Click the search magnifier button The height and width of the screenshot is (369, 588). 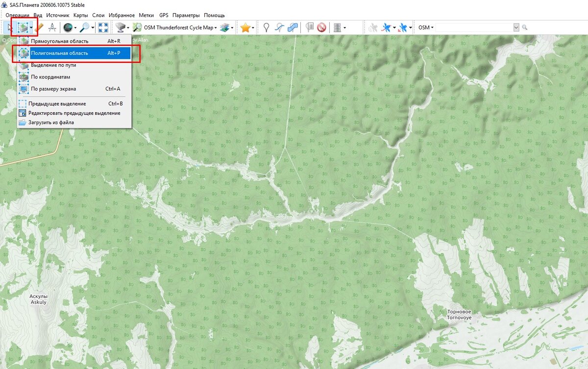click(x=525, y=27)
